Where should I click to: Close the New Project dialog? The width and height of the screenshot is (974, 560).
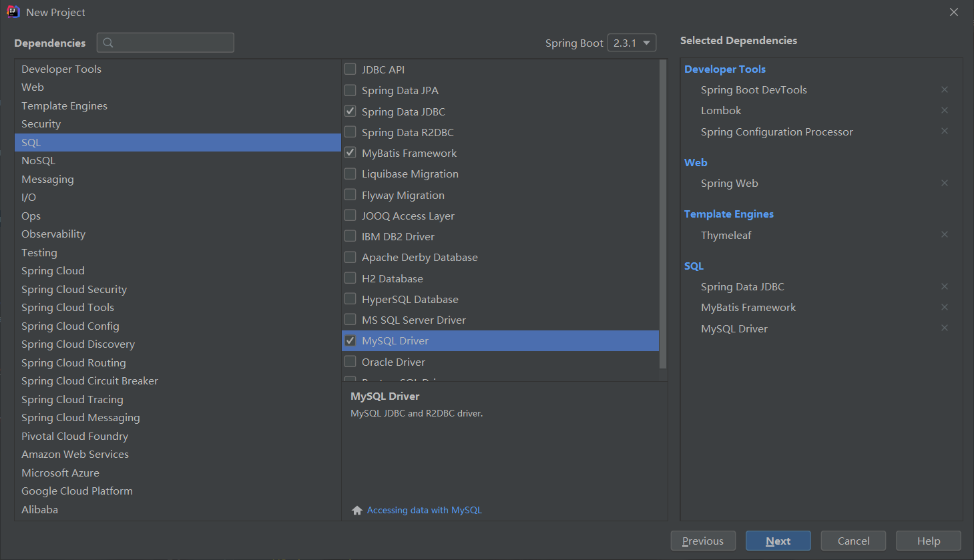[x=954, y=12]
